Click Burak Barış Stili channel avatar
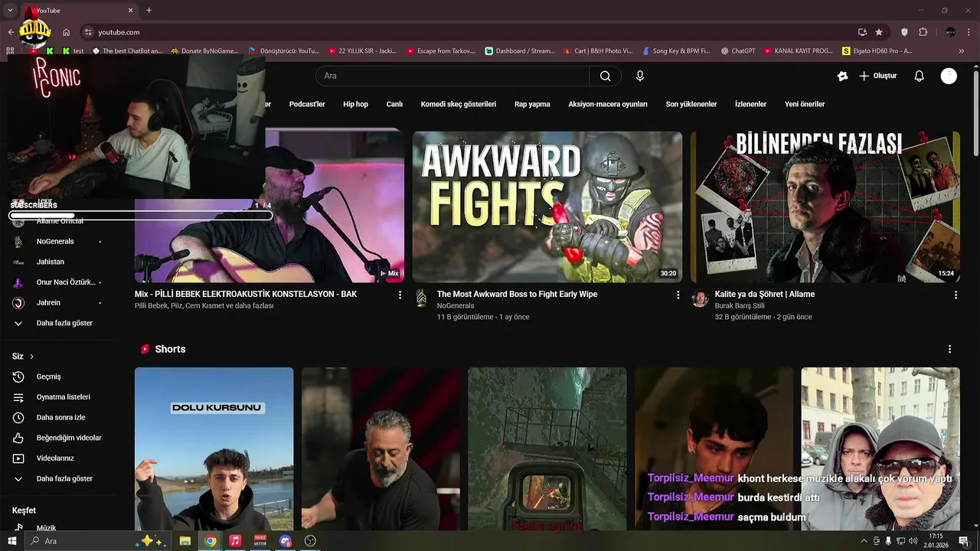The image size is (980, 551). [x=700, y=298]
